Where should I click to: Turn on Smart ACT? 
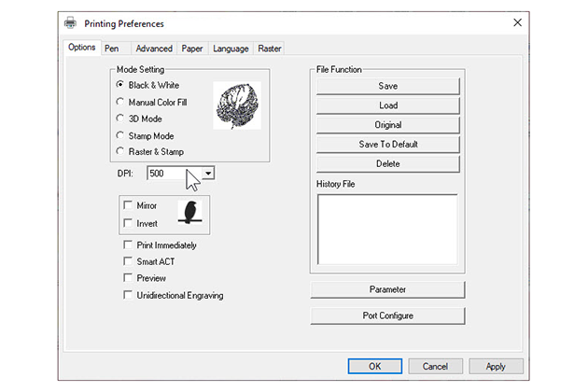click(x=128, y=261)
